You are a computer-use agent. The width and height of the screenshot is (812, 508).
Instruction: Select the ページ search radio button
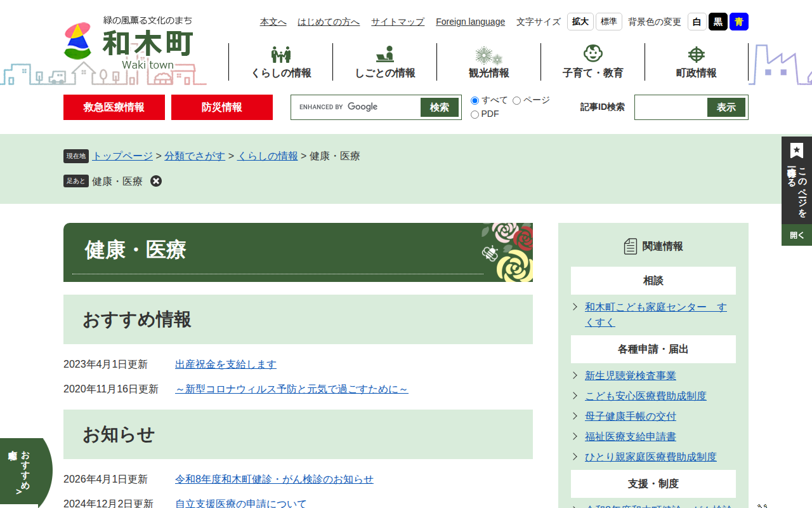(516, 100)
